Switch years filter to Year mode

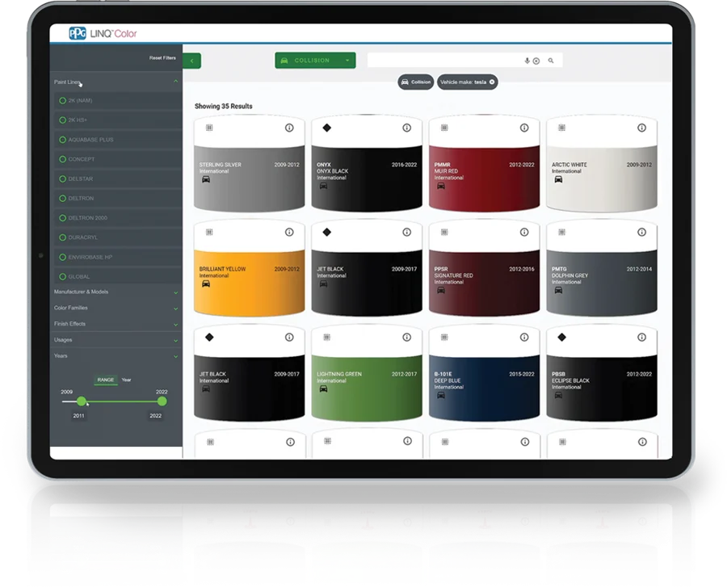(x=126, y=380)
